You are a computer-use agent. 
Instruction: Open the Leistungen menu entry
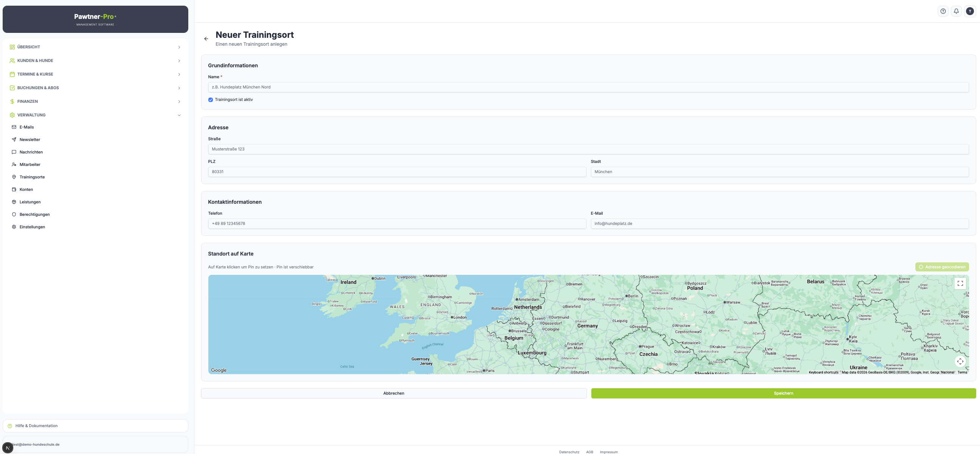(95, 202)
